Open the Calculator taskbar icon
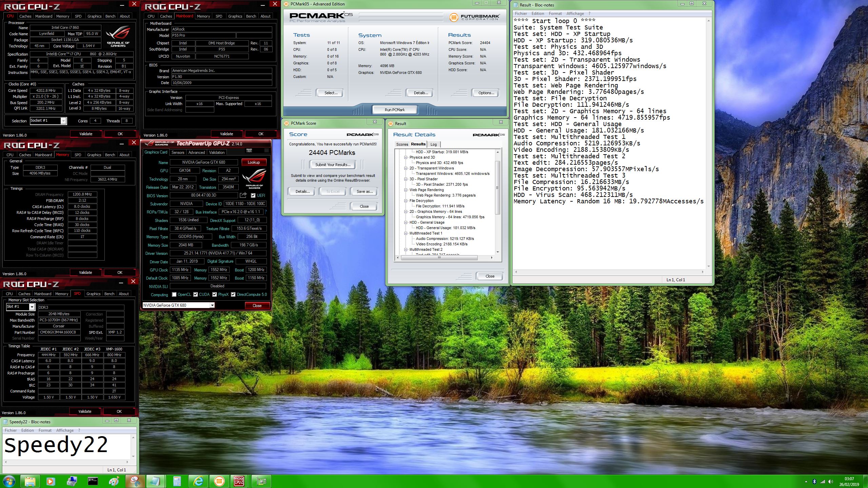The image size is (868, 488). [x=177, y=481]
